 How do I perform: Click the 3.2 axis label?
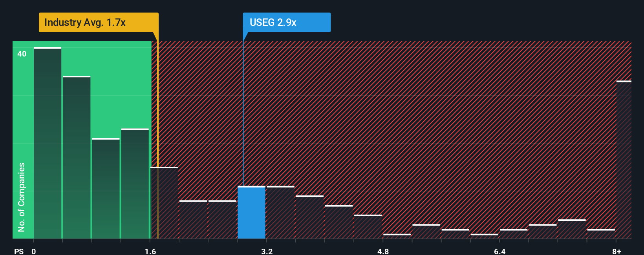pos(267,251)
